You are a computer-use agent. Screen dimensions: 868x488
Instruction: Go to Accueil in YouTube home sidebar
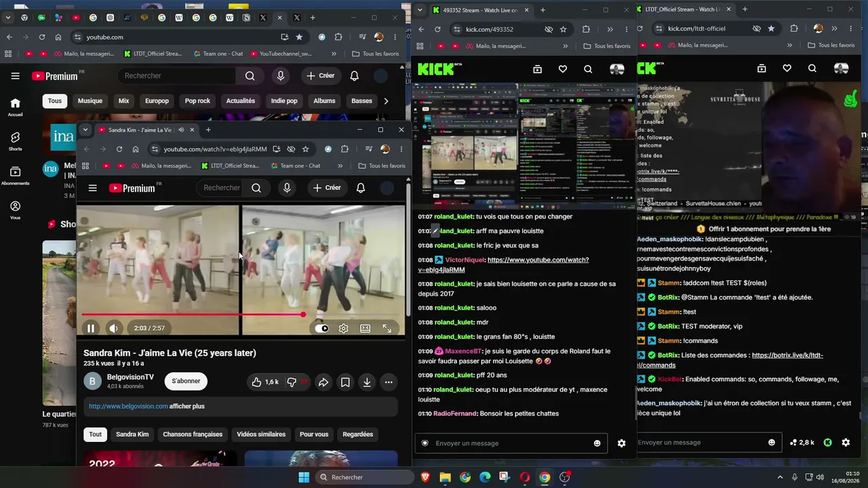point(15,107)
